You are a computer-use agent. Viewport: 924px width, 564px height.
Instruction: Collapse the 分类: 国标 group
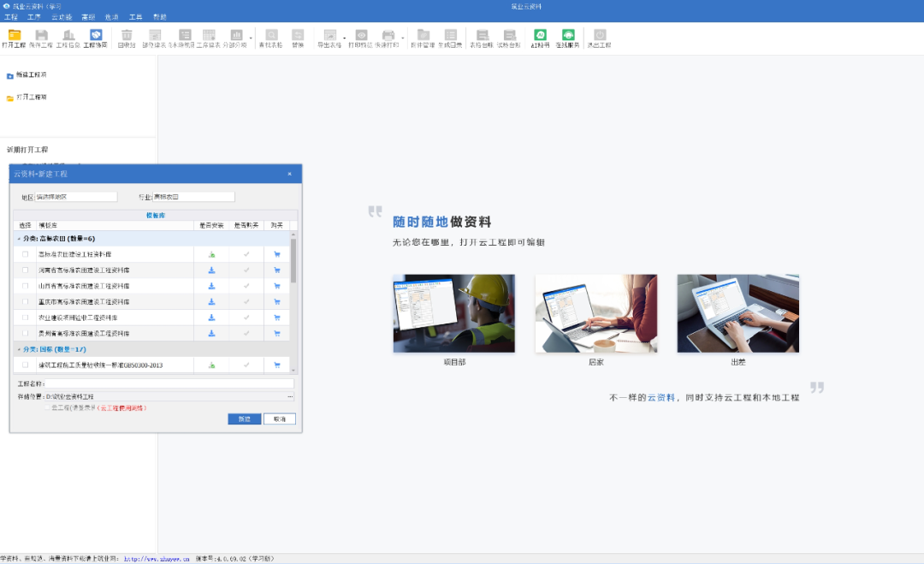(x=19, y=349)
